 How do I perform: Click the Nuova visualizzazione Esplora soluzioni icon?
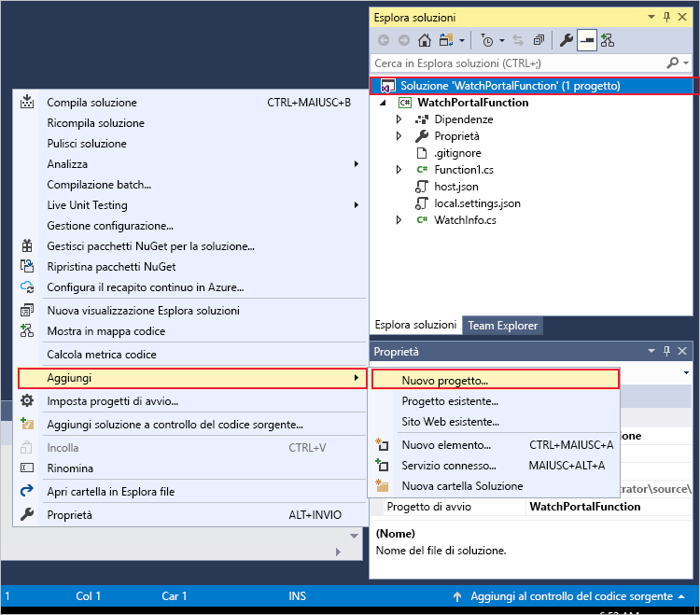coord(27,310)
